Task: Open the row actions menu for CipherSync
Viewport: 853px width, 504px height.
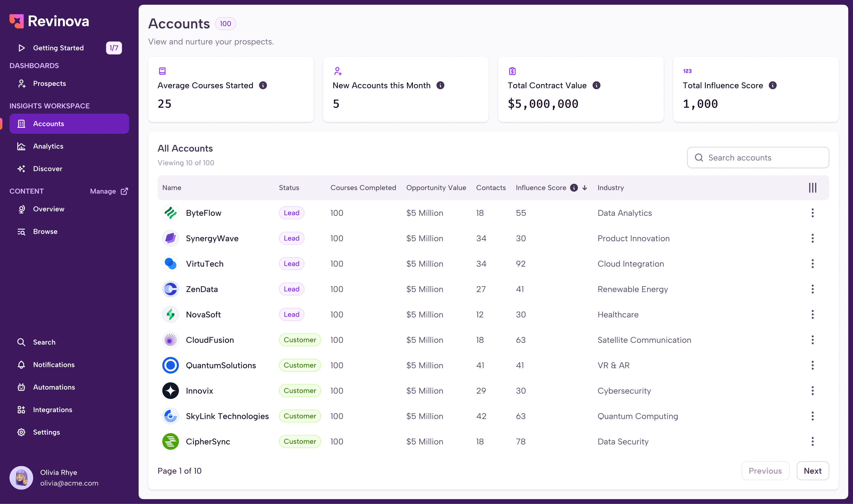Action: coord(812,441)
